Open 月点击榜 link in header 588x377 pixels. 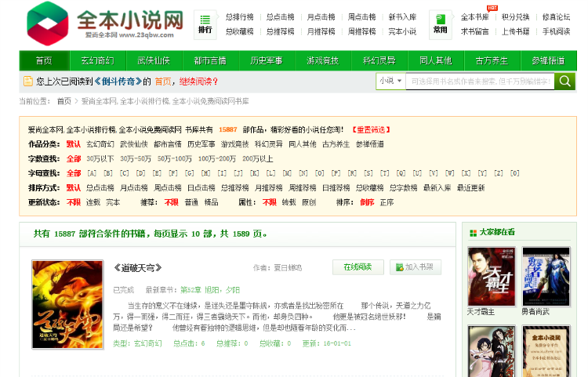321,17
